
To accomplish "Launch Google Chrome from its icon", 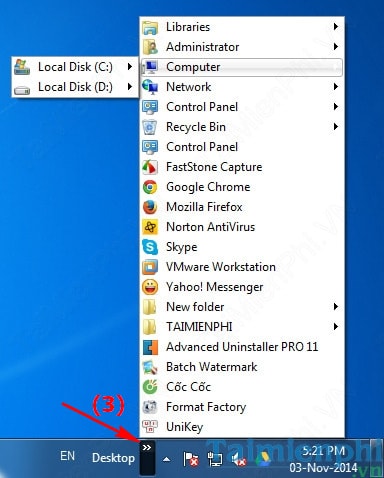I will [x=150, y=187].
